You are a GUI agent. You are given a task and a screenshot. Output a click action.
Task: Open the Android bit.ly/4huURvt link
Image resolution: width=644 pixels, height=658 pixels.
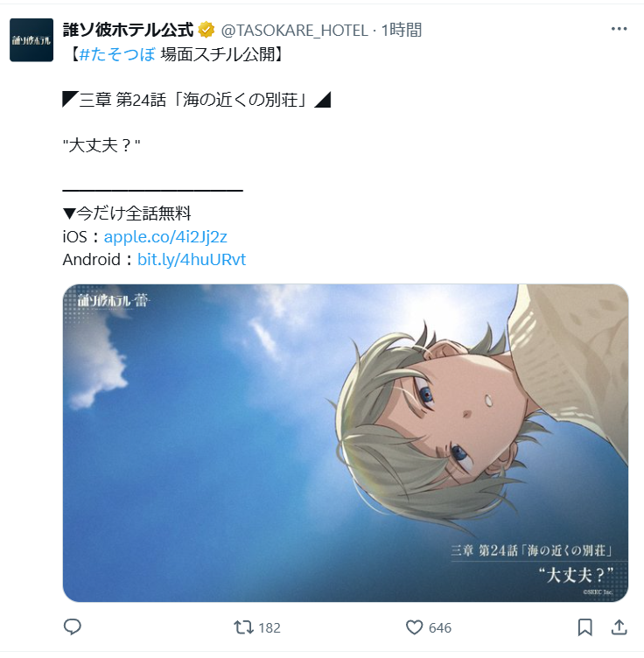(x=192, y=260)
